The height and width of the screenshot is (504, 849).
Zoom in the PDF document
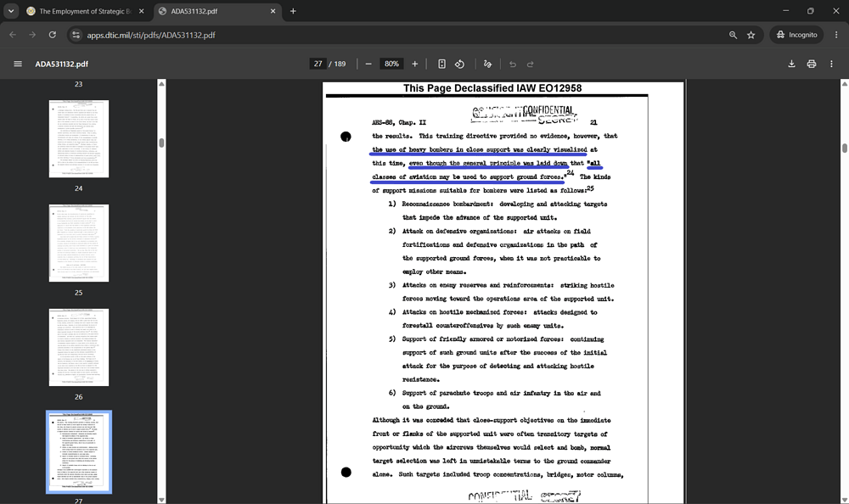tap(415, 64)
